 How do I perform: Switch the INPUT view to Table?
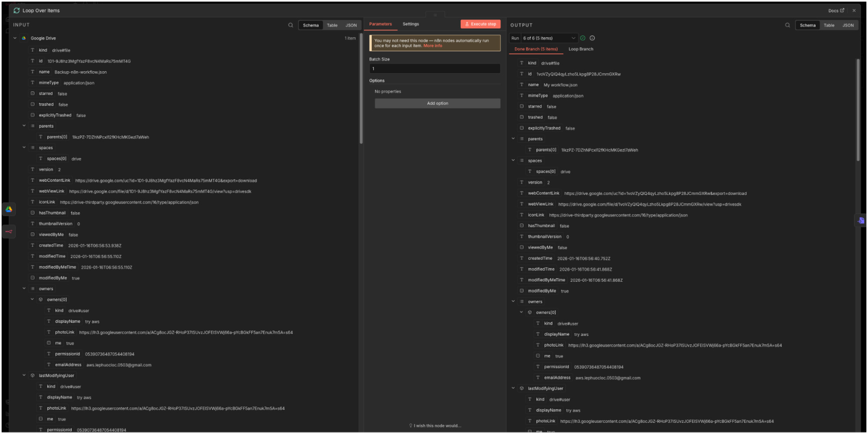332,25
